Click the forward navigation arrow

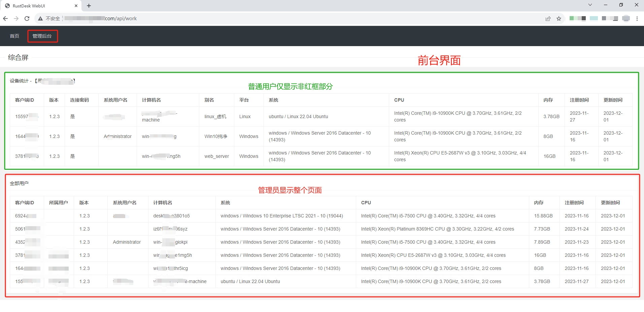(x=16, y=19)
